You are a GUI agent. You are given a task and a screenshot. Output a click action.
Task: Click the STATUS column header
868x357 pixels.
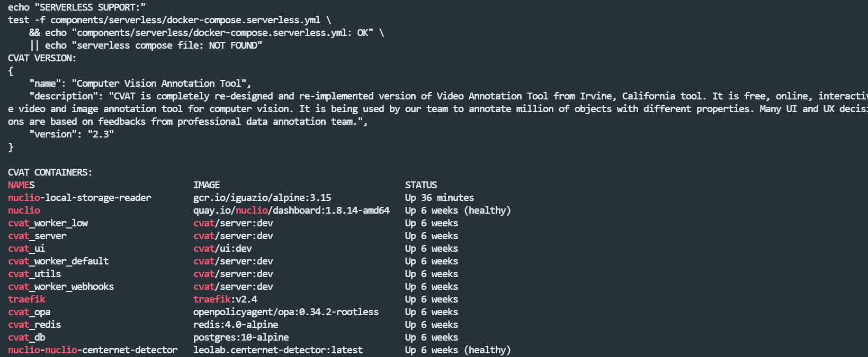pos(421,185)
